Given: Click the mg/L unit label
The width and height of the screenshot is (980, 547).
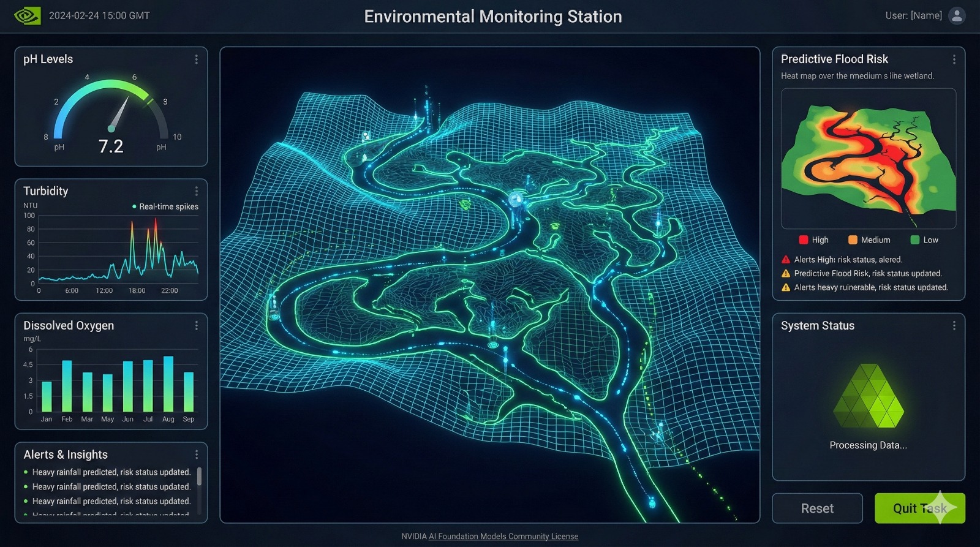Looking at the screenshot, I should click(32, 339).
